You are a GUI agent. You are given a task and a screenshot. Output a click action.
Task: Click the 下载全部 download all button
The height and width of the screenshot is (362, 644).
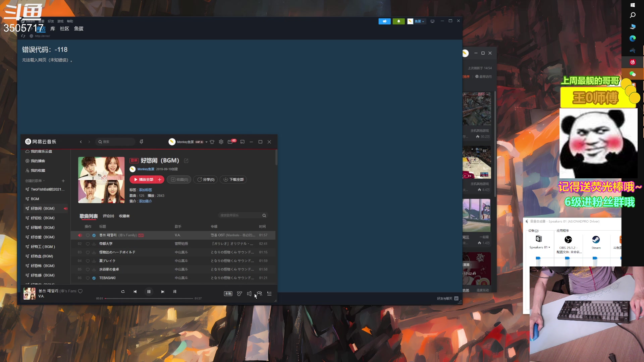pos(233,180)
